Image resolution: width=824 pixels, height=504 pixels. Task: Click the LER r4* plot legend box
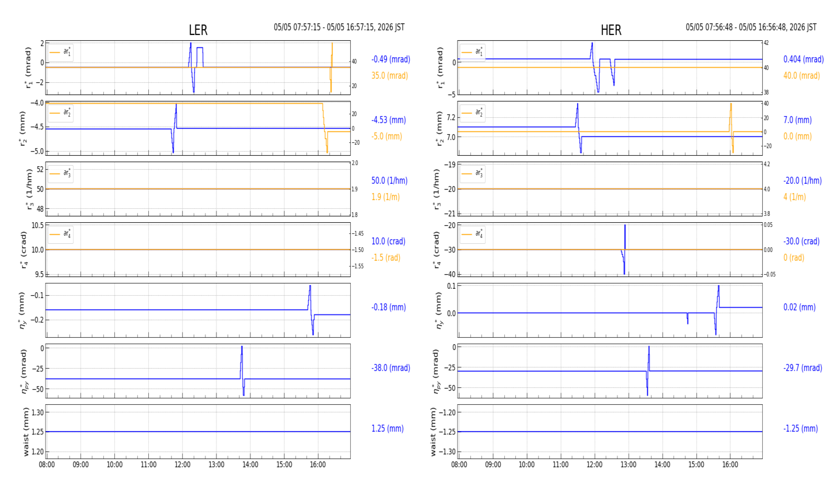click(60, 234)
